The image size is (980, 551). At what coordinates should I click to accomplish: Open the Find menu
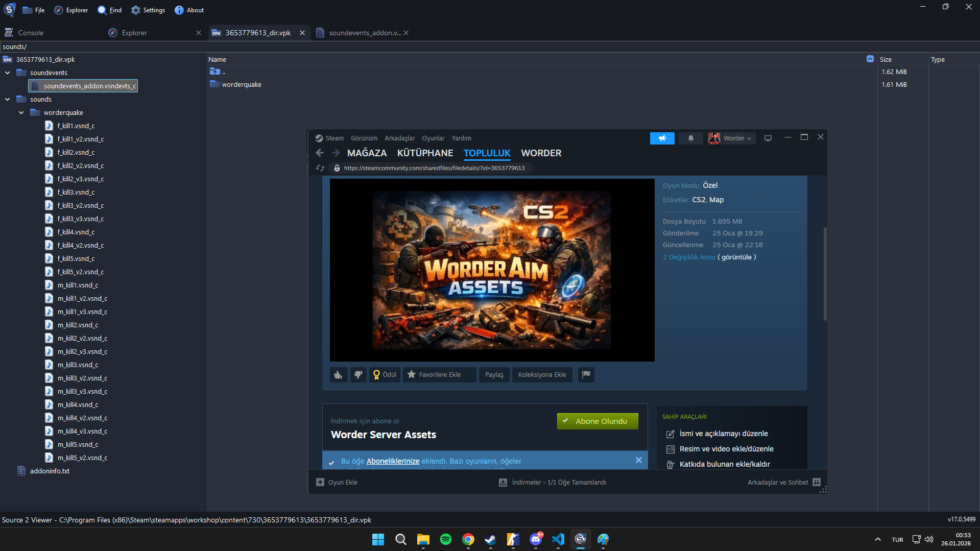[110, 10]
